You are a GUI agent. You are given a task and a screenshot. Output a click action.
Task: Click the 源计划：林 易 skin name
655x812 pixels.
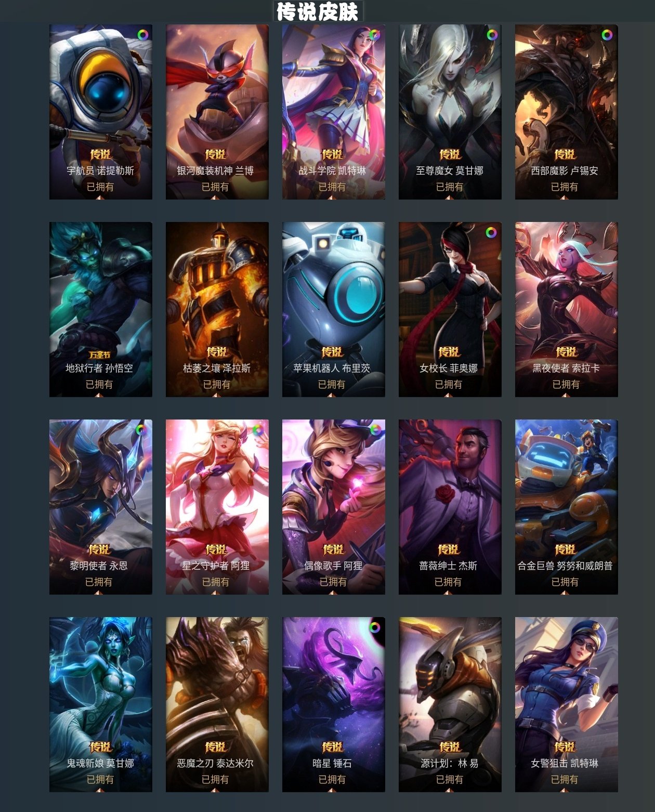[449, 763]
